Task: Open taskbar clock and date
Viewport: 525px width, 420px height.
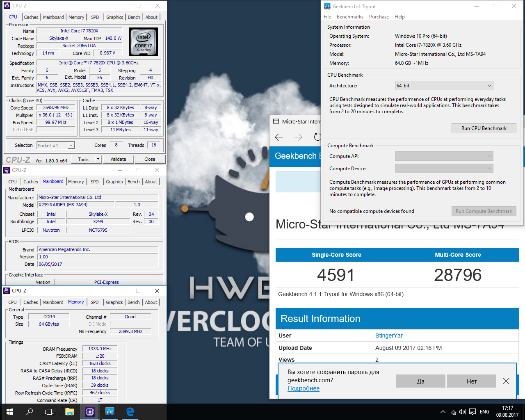Action: click(x=507, y=412)
